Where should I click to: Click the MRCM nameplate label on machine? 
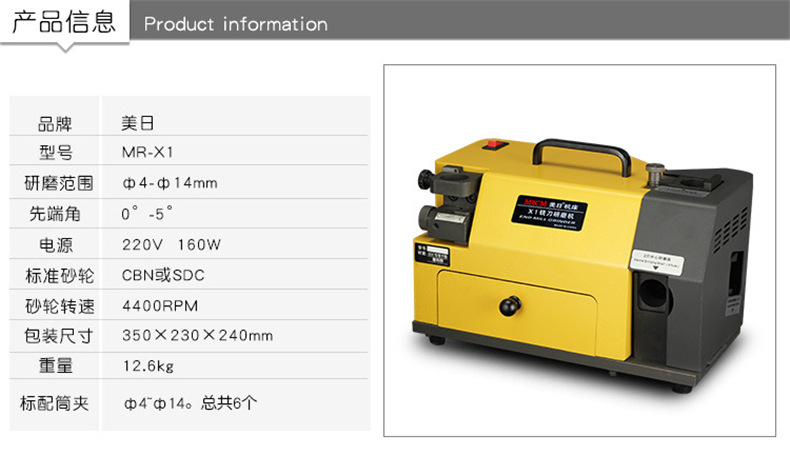tap(550, 213)
